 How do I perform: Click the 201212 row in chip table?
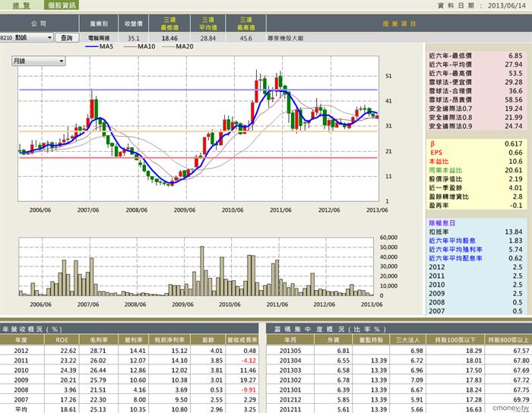coord(399,400)
